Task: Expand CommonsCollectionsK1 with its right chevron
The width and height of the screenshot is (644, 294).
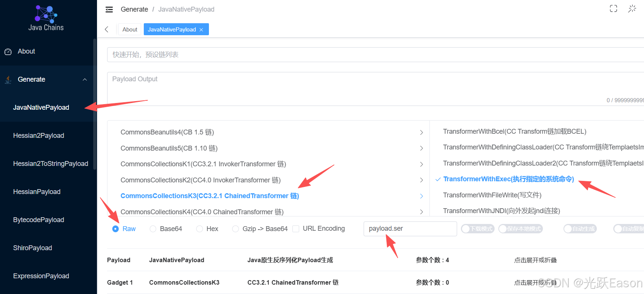Action: click(421, 164)
